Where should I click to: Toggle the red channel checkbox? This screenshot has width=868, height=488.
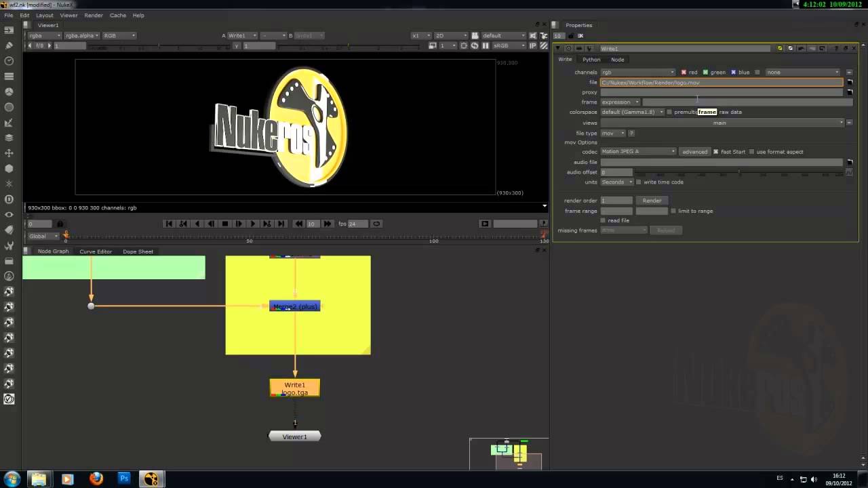(684, 72)
